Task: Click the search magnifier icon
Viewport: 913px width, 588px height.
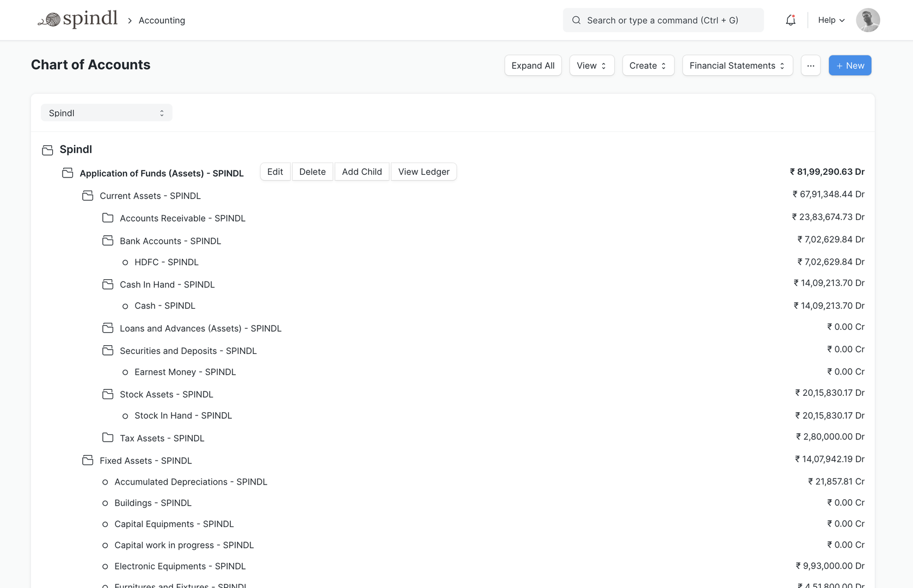Action: pos(576,20)
